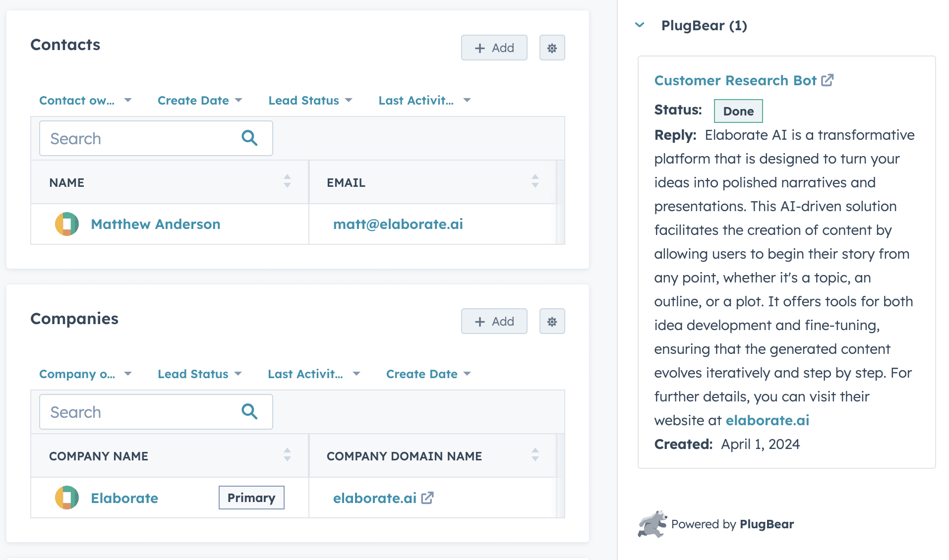The width and height of the screenshot is (949, 560).
Task: Click the Contacts search magnifier icon
Action: tap(249, 138)
